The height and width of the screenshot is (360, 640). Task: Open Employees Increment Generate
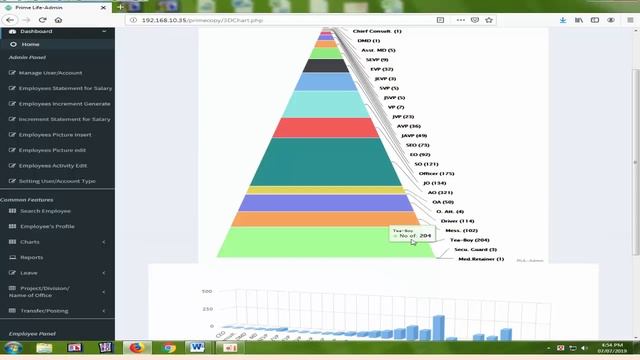coord(64,104)
